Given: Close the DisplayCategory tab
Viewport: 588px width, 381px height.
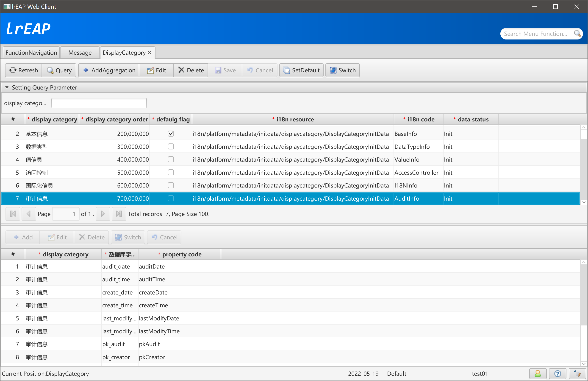Looking at the screenshot, I should [150, 53].
